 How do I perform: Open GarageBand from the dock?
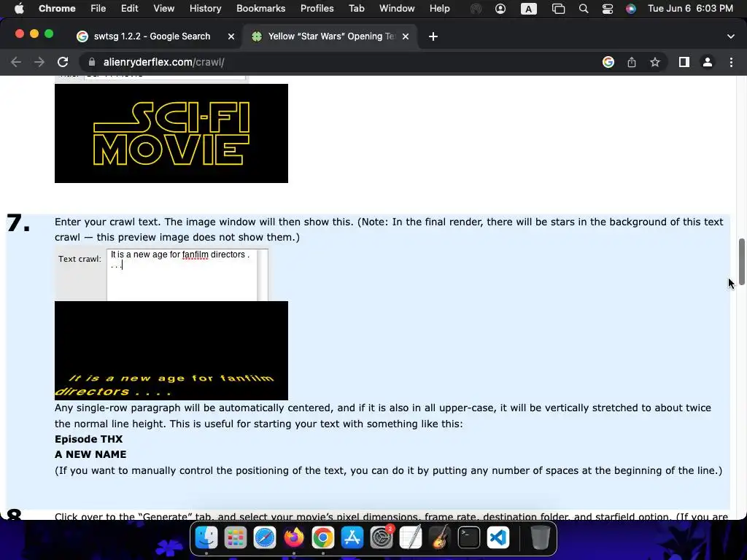point(440,538)
